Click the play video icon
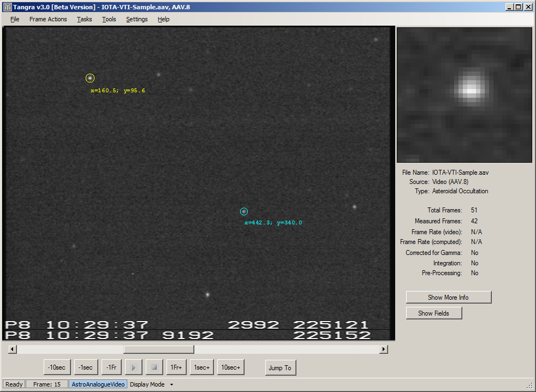 pos(134,367)
